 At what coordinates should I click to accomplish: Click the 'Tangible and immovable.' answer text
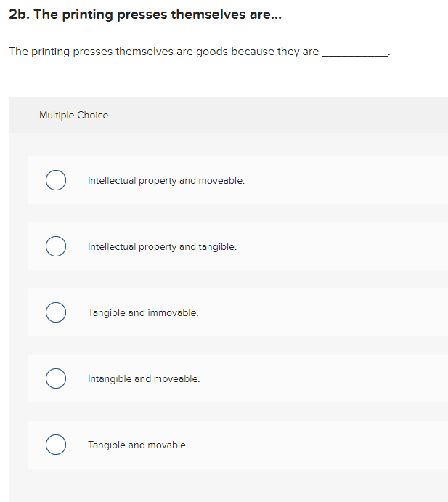click(143, 312)
